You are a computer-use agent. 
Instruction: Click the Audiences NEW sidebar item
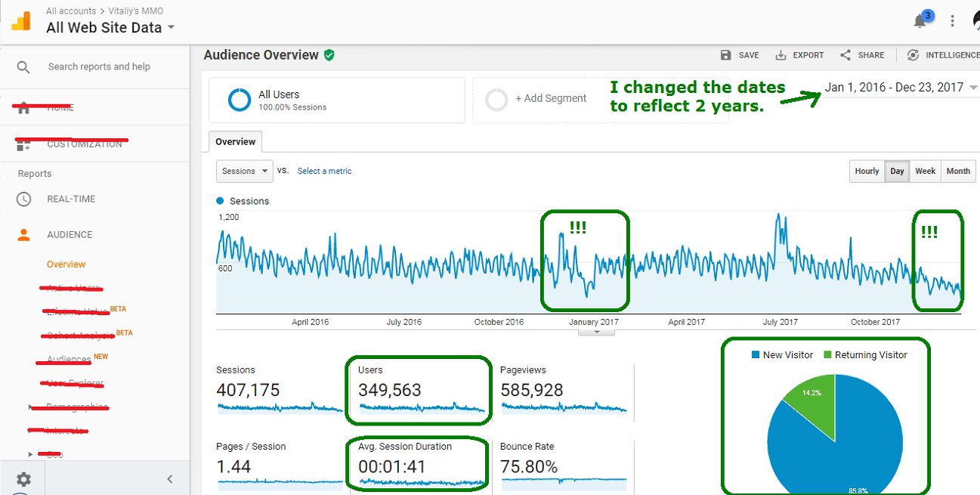pyautogui.click(x=69, y=360)
